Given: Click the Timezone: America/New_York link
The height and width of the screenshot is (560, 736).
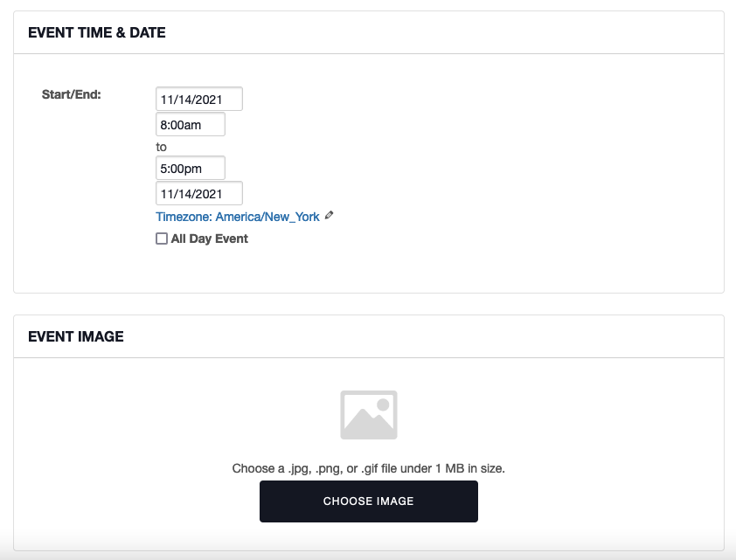Looking at the screenshot, I should pos(238,217).
